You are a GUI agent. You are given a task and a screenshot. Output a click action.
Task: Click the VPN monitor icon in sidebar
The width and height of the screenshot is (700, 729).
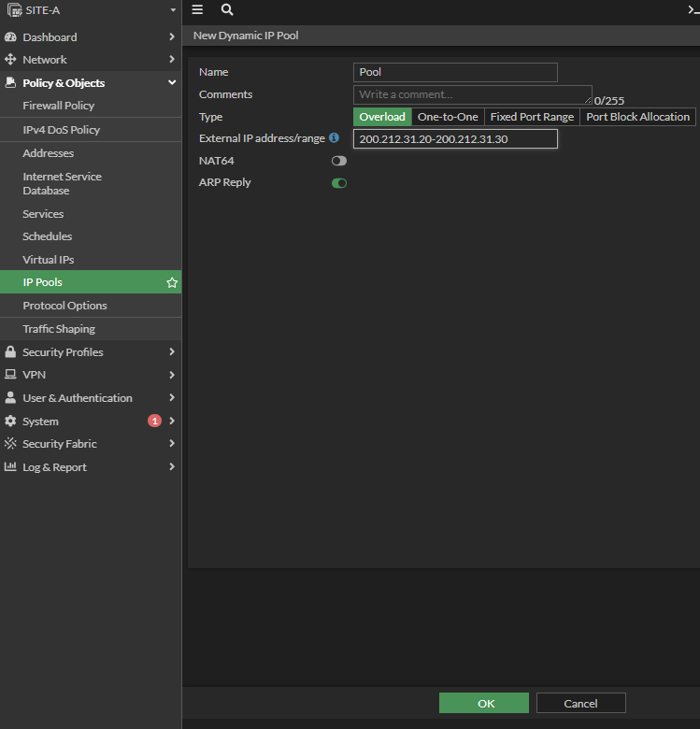click(x=11, y=375)
